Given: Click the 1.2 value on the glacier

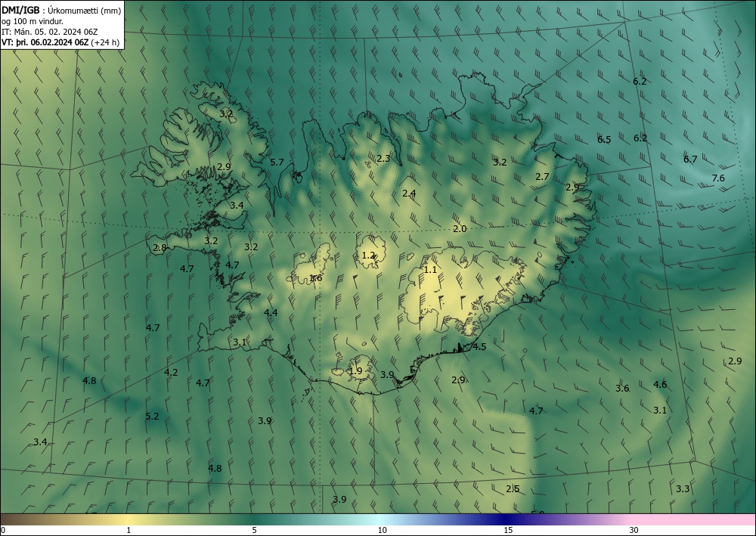Looking at the screenshot, I should click(x=368, y=255).
